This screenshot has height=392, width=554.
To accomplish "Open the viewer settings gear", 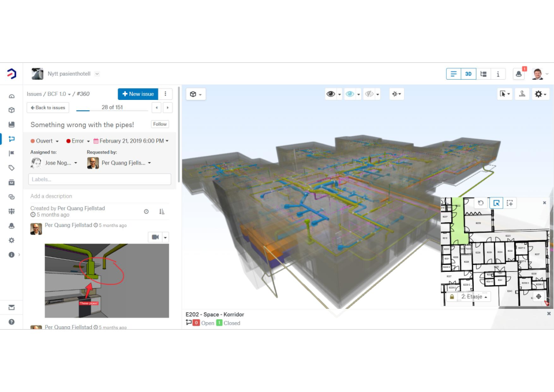I will pos(538,94).
